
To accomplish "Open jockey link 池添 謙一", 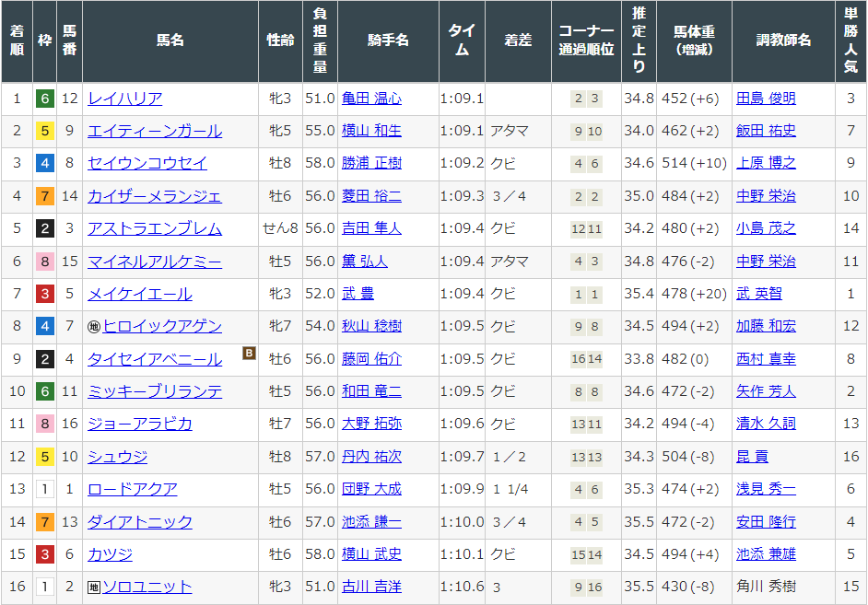I will pyautogui.click(x=371, y=522).
